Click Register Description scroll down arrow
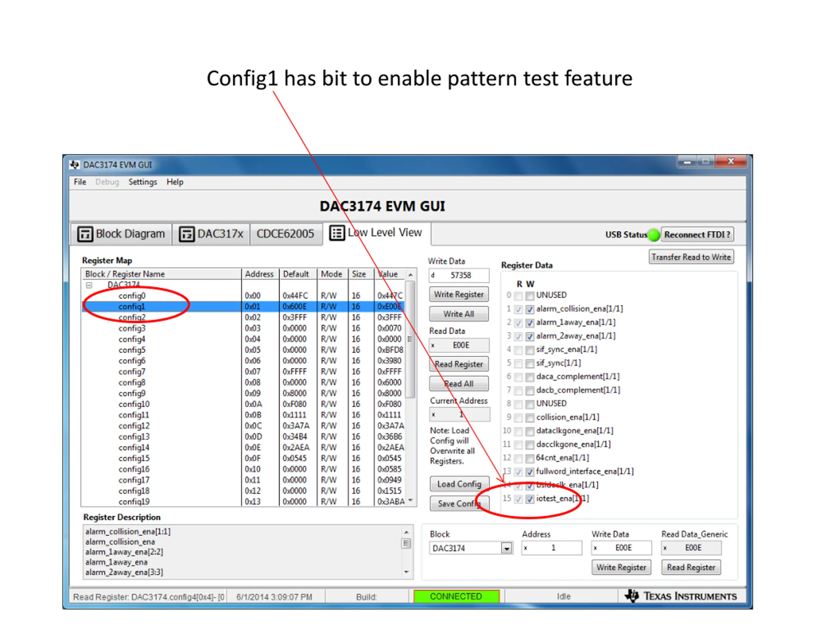The height and width of the screenshot is (630, 840). [x=406, y=572]
